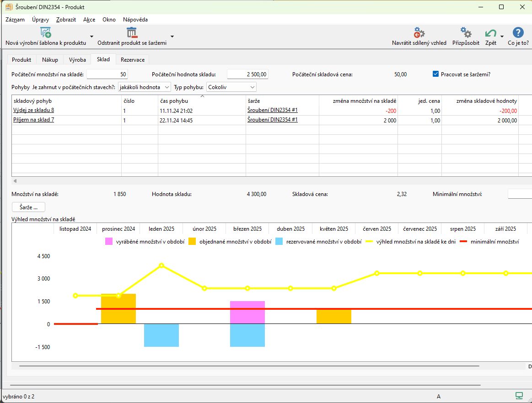Click the Co je to? help icon
The width and height of the screenshot is (532, 403).
[x=518, y=32]
